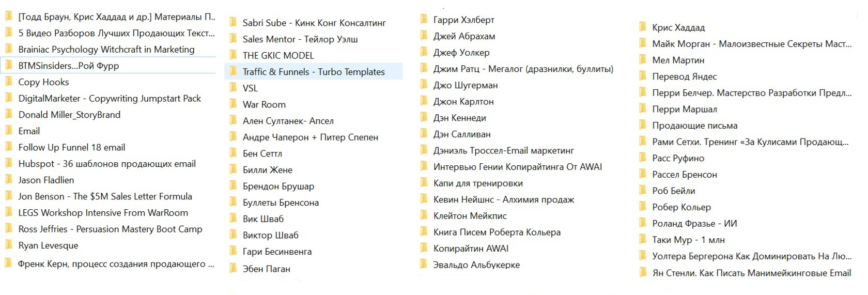Open Майк Морган - Малоизвестные Секреты folder
Image resolution: width=868 pixels, height=295 pixels.
(752, 44)
